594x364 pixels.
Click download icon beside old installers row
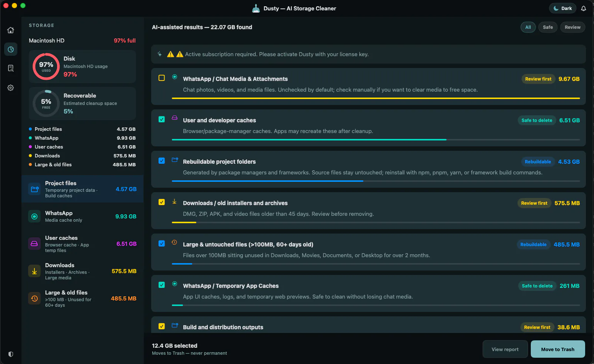coord(174,201)
